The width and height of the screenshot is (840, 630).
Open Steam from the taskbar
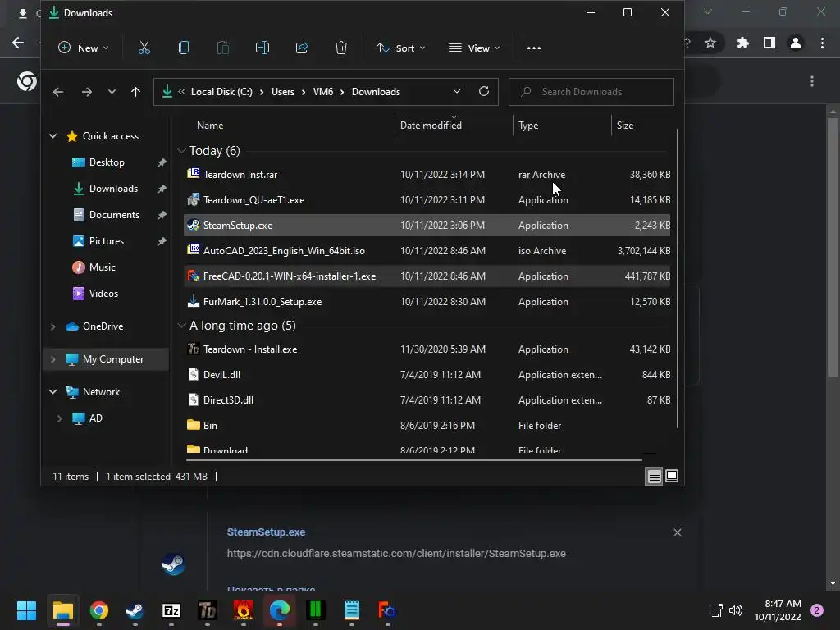pyautogui.click(x=135, y=610)
